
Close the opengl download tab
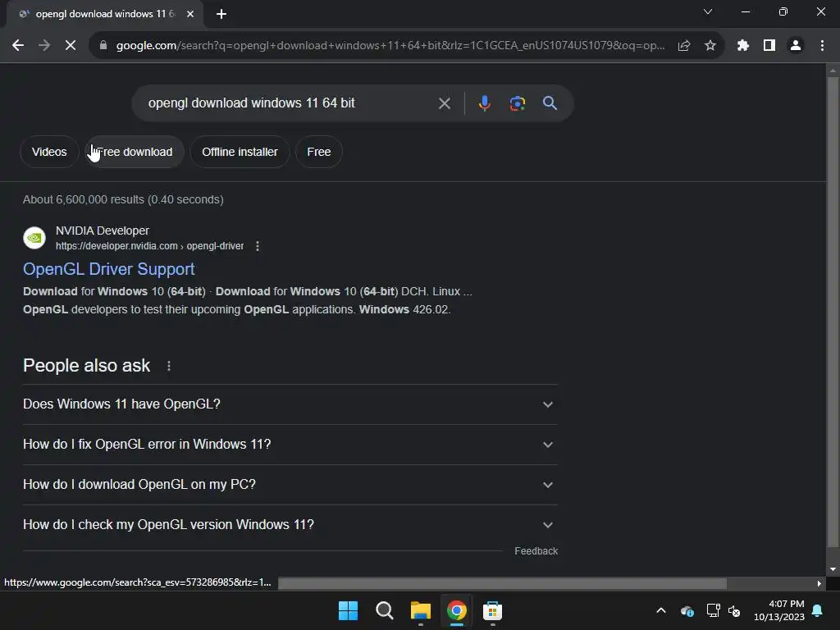click(x=190, y=14)
